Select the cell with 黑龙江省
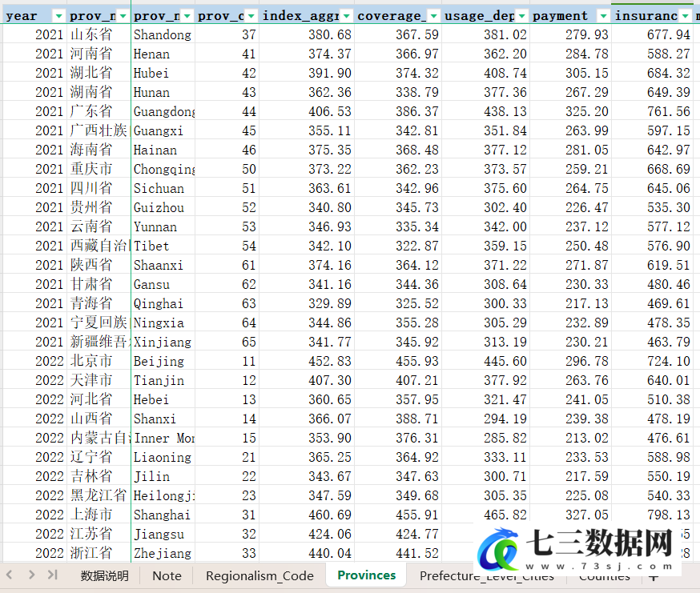The image size is (700, 593). pos(99,495)
